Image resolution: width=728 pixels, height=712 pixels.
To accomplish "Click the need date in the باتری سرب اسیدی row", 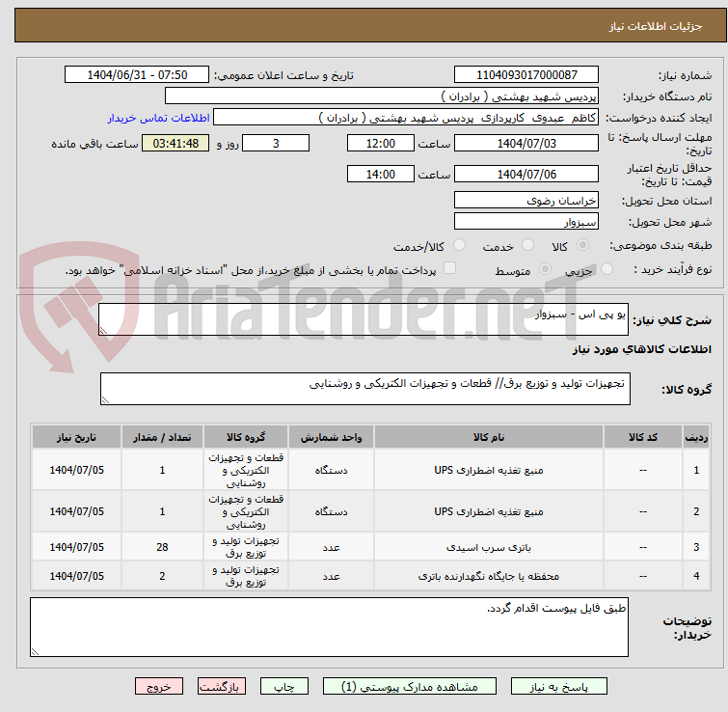I will tap(76, 547).
